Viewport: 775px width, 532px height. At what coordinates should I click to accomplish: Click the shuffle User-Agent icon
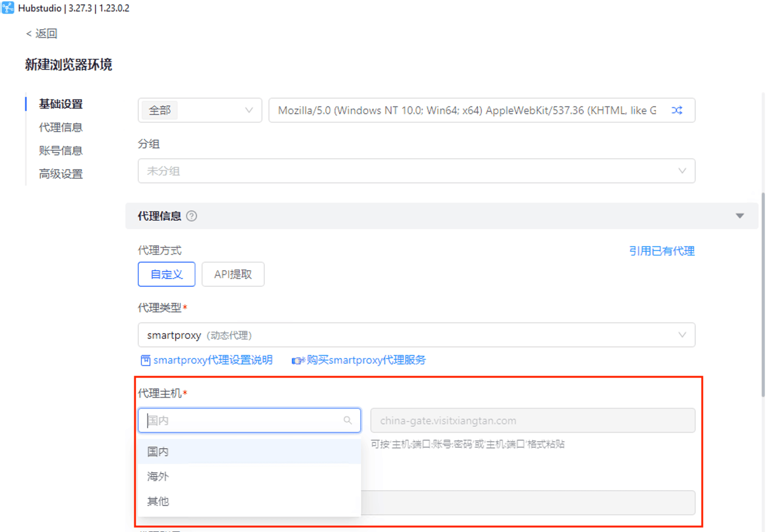[x=677, y=110]
